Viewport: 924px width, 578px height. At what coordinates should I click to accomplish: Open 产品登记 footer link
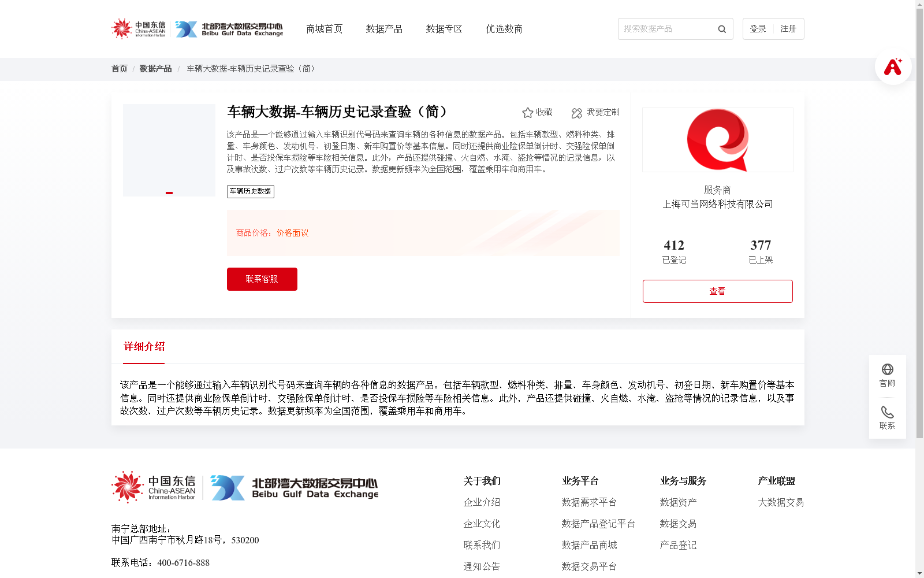[x=678, y=546]
